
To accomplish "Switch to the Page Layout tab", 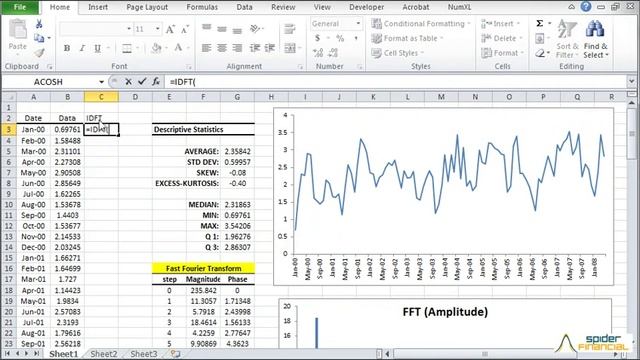I will click(x=147, y=7).
